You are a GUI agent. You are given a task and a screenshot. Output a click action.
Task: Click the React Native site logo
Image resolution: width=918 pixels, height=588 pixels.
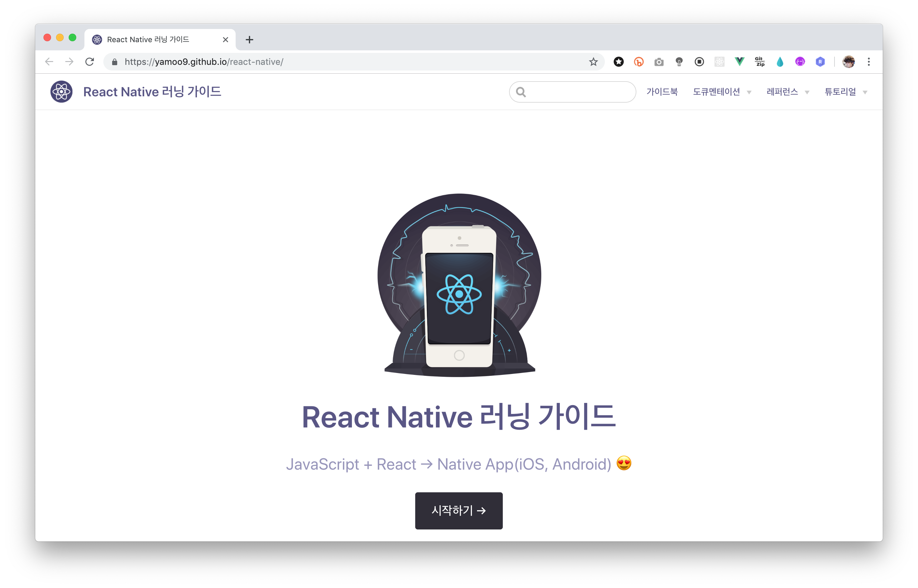pos(61,92)
